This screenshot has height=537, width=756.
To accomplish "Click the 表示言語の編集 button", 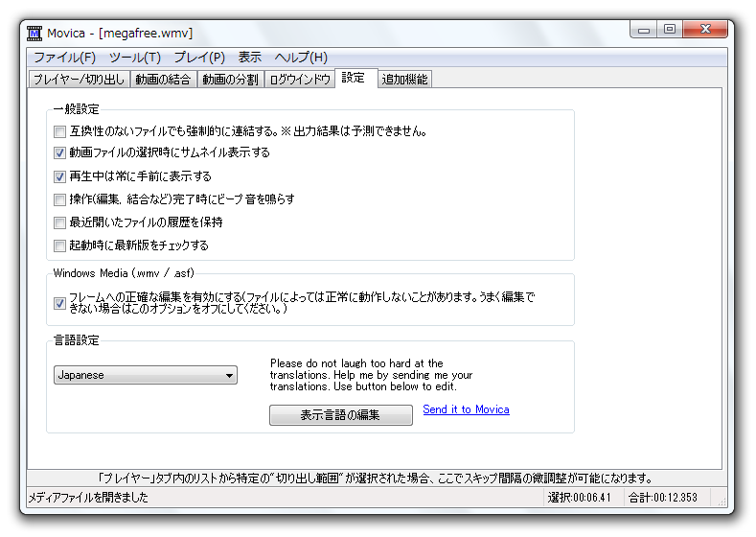I will pos(341,415).
